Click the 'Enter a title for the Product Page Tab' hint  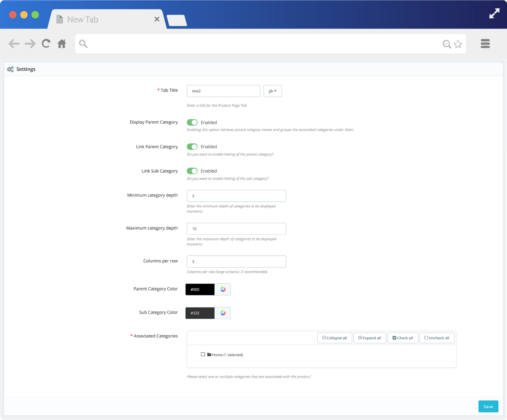pyautogui.click(x=217, y=105)
